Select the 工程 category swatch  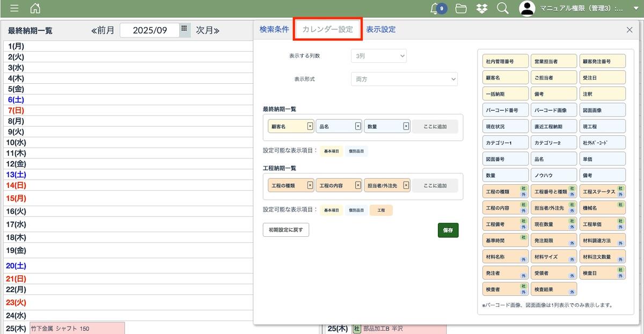(x=381, y=210)
